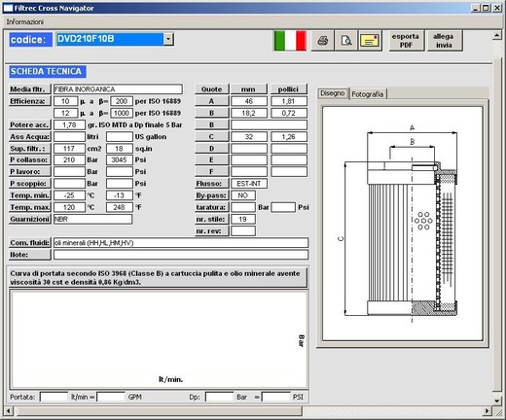Click the Temp. max. label button
This screenshot has width=506, height=420.
point(29,207)
